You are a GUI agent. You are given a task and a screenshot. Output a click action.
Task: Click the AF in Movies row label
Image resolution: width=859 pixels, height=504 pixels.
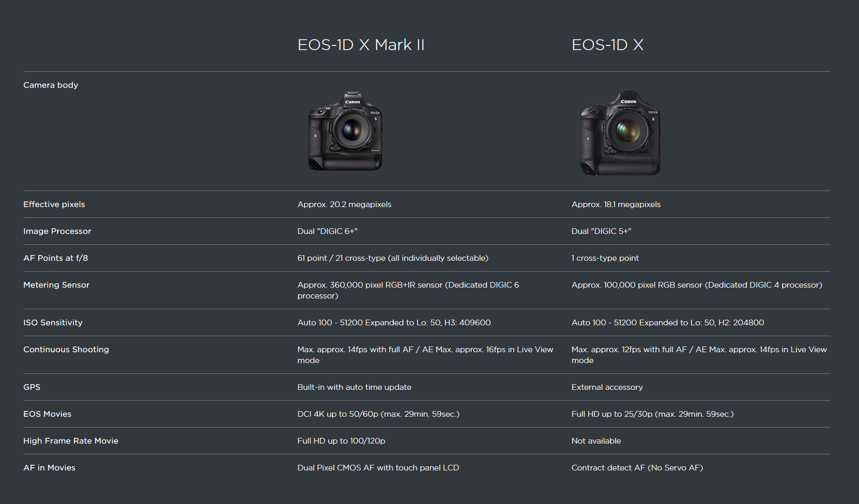tap(50, 468)
